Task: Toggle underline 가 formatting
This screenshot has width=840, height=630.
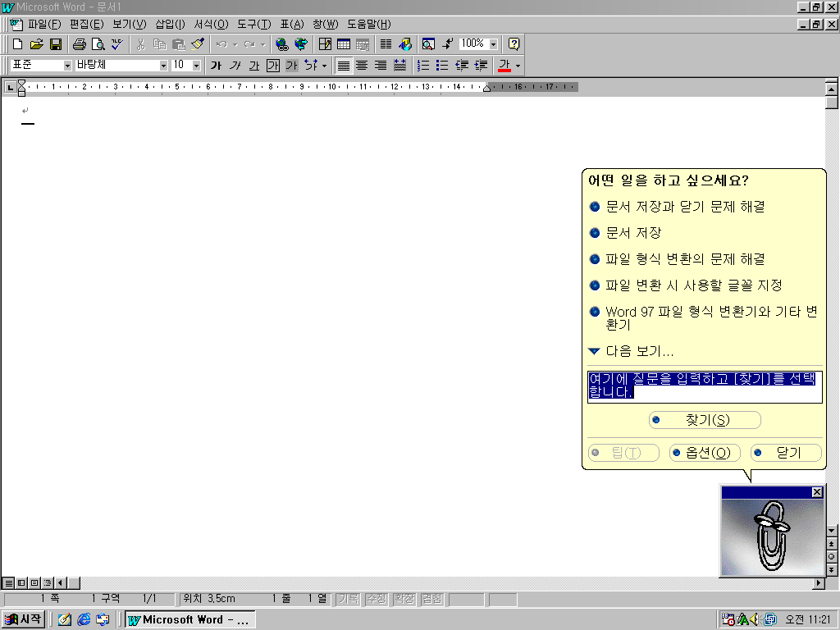Action: (254, 66)
